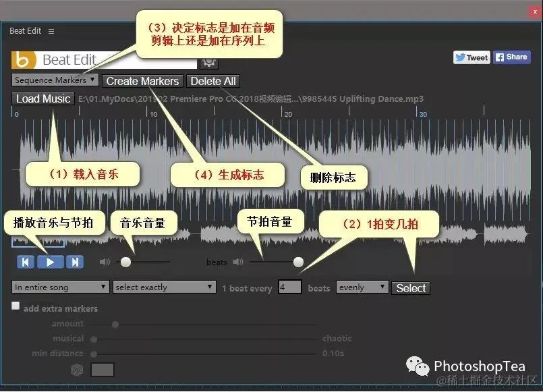
Task: Click the random dice icon
Action: coord(77,370)
